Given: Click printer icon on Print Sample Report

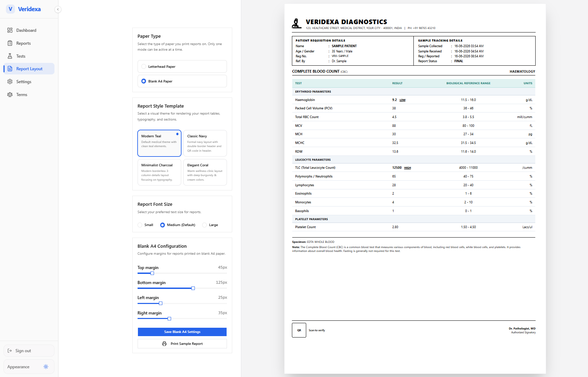Looking at the screenshot, I should [x=164, y=344].
